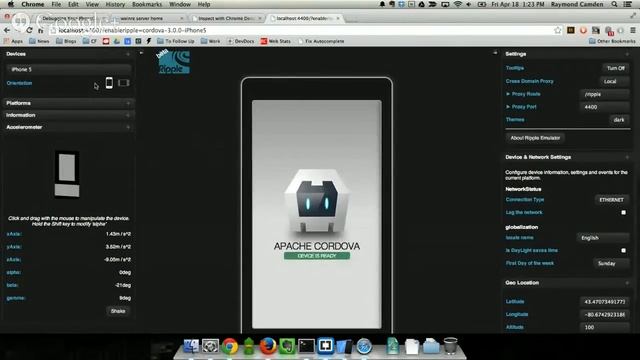Click the Shake button
This screenshot has height=360, width=640.
118,311
